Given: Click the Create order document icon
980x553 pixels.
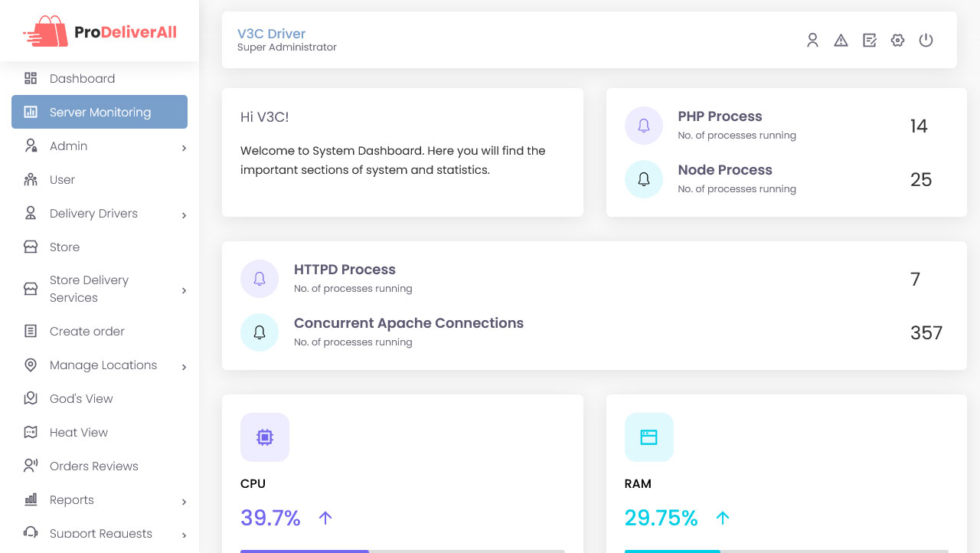Looking at the screenshot, I should tap(31, 331).
